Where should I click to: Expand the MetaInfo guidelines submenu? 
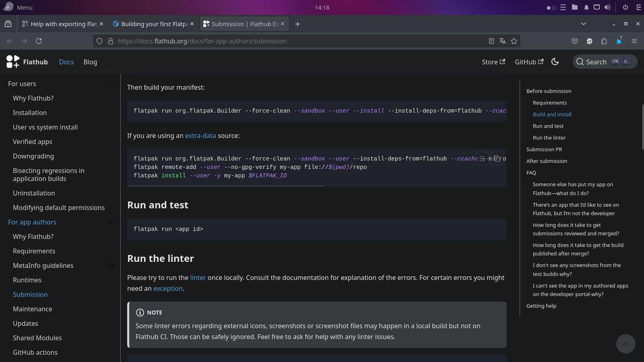(x=112, y=265)
